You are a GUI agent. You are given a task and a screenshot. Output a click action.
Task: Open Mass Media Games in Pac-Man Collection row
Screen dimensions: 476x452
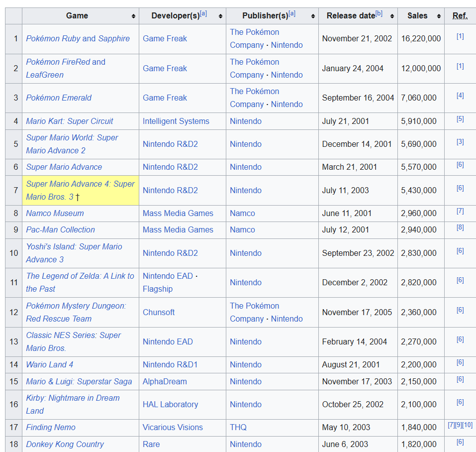coord(178,229)
